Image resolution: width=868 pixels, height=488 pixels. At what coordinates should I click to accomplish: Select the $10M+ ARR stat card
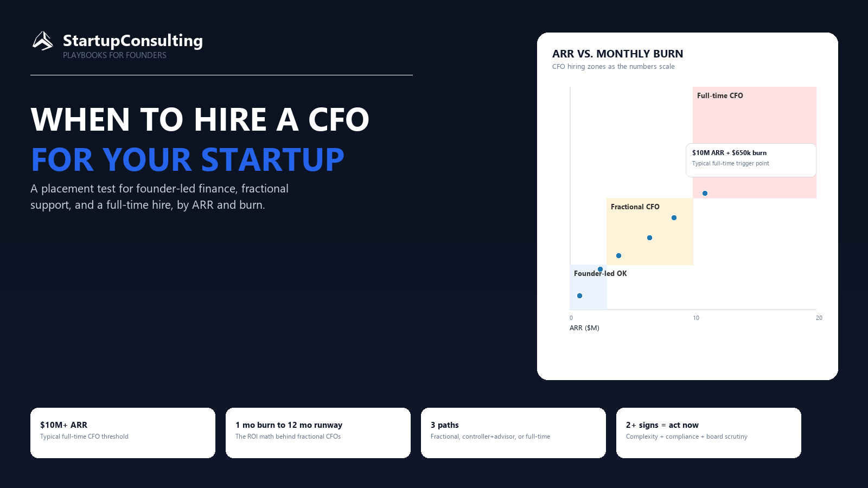123,433
